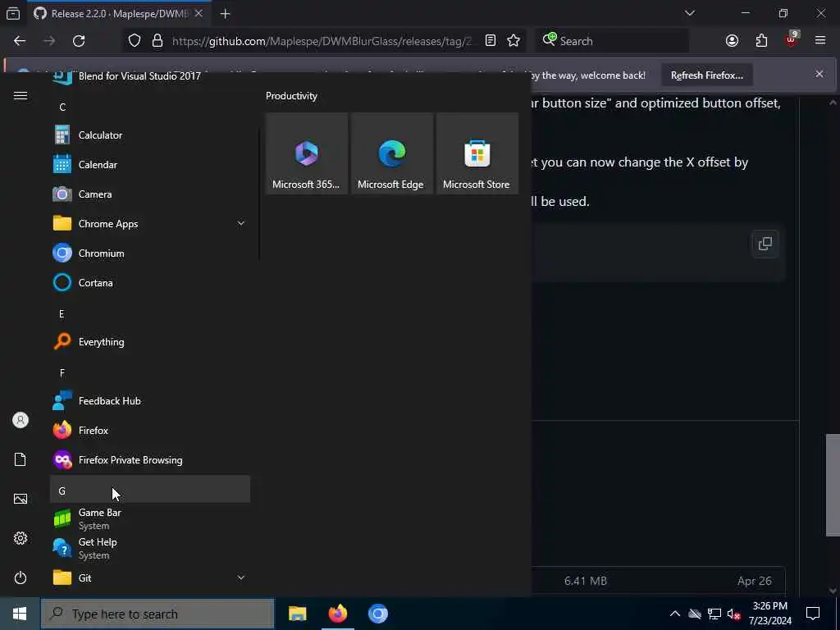Click the GitHub page vertical scrollbar thumb

[x=833, y=485]
